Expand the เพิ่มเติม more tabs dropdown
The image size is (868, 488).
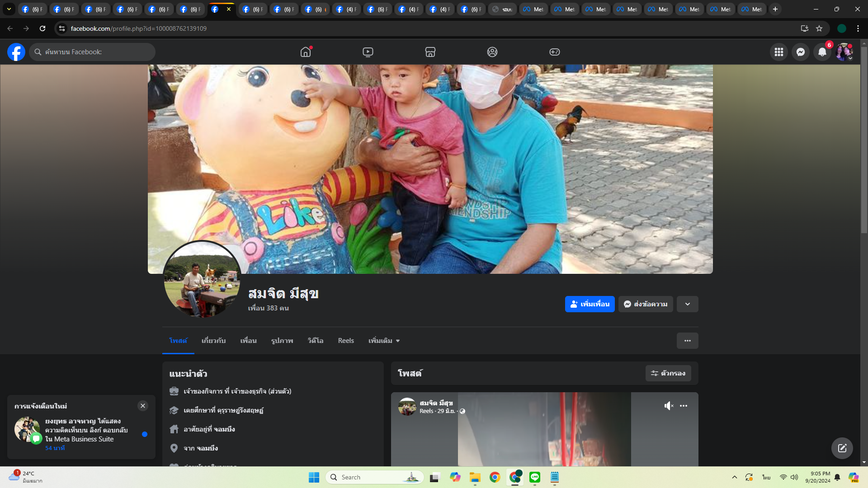[384, 341]
